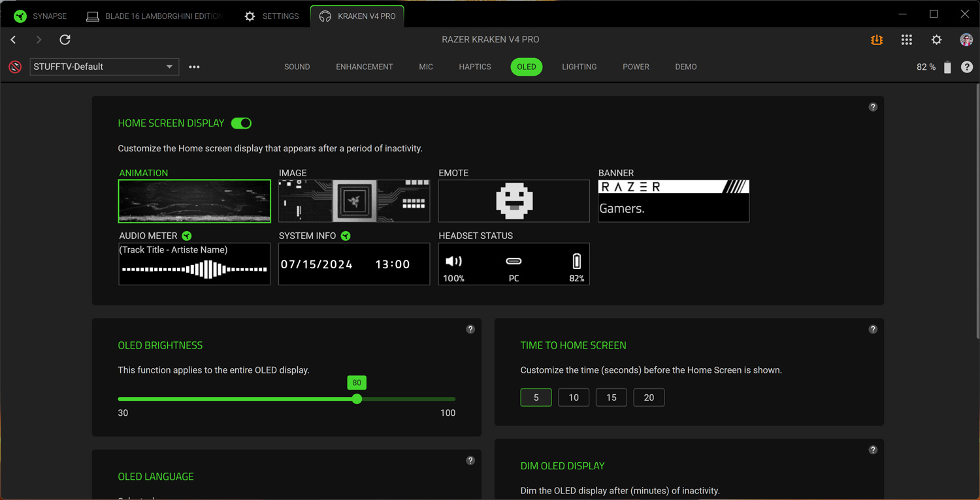Open help for Dim OLED Display
This screenshot has height=500, width=980.
click(x=873, y=450)
